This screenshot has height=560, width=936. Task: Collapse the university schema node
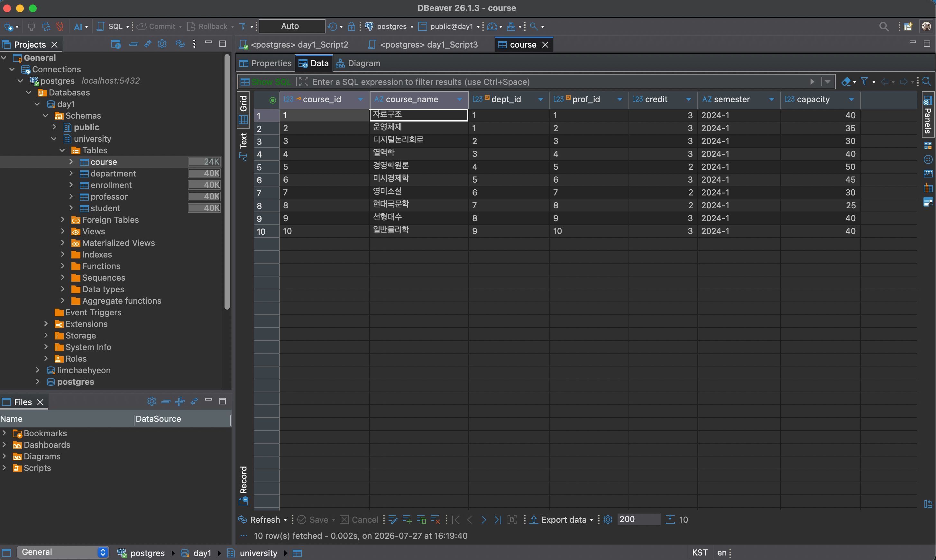click(54, 139)
